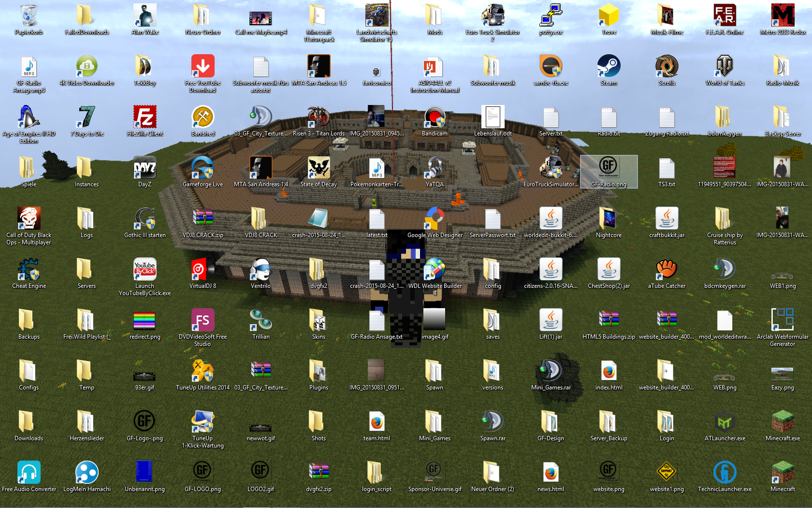
Task: Select the LogMeIn Hamachi shortcut
Action: (87, 473)
